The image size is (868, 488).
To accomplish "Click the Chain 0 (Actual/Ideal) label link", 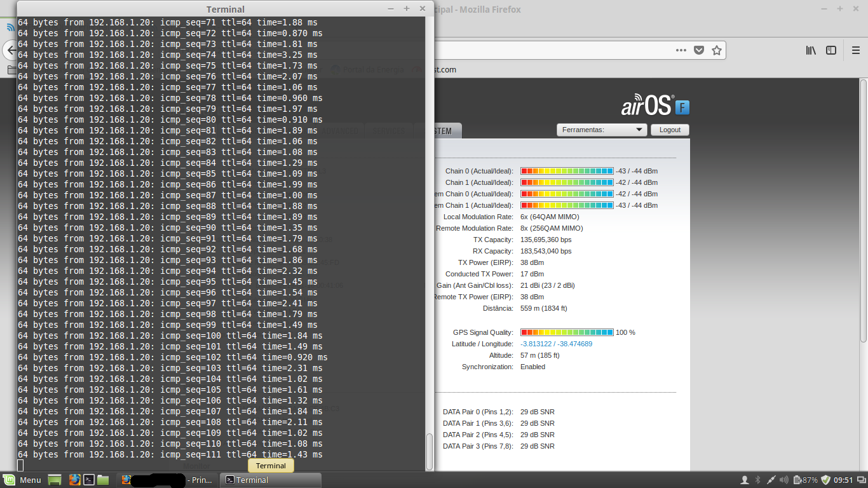I will [x=479, y=171].
